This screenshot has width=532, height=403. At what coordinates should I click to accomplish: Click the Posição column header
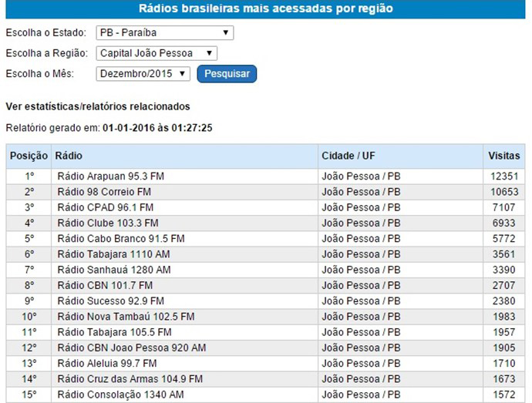click(x=29, y=156)
